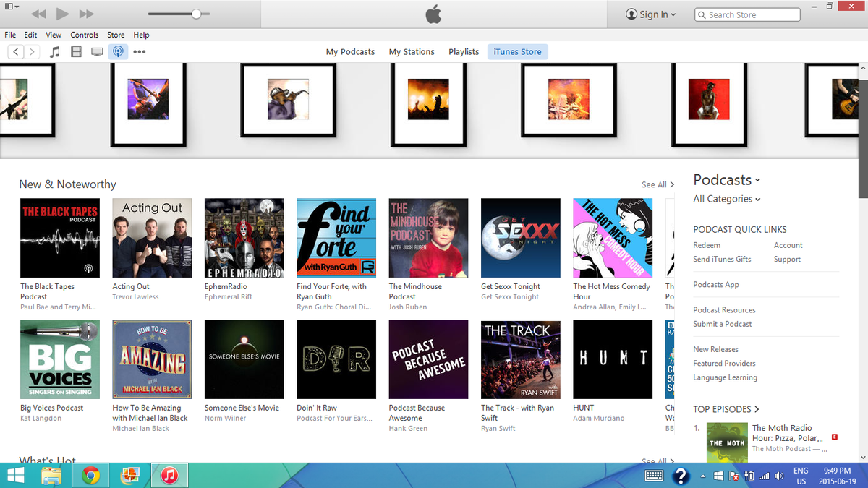Switch to My Stations tab
This screenshot has width=868, height=488.
(412, 52)
